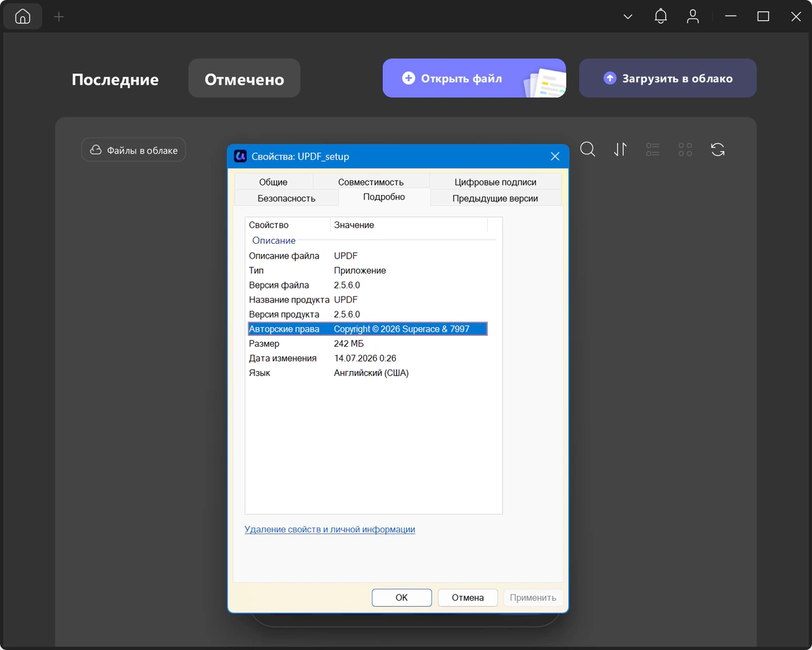Image resolution: width=812 pixels, height=650 pixels.
Task: Click the Свойство column header
Action: 288,225
